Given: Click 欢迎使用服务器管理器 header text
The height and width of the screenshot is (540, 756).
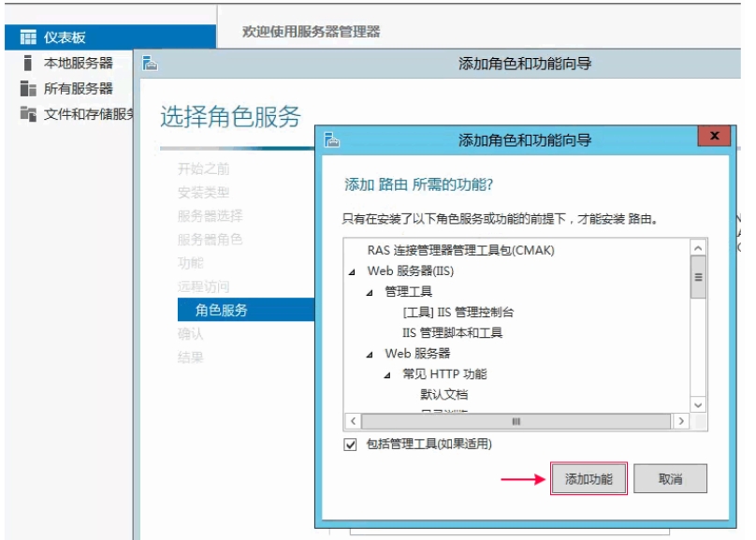Looking at the screenshot, I should tap(311, 32).
